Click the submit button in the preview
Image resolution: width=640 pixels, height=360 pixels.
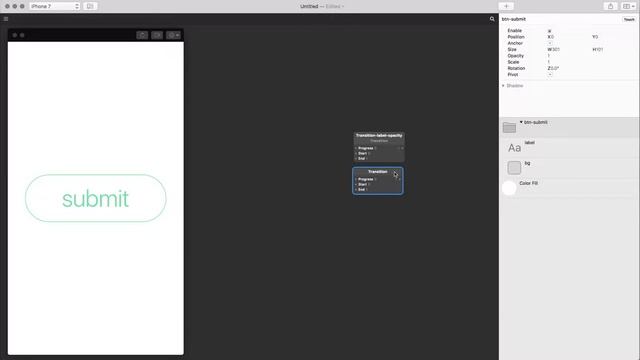pyautogui.click(x=96, y=198)
